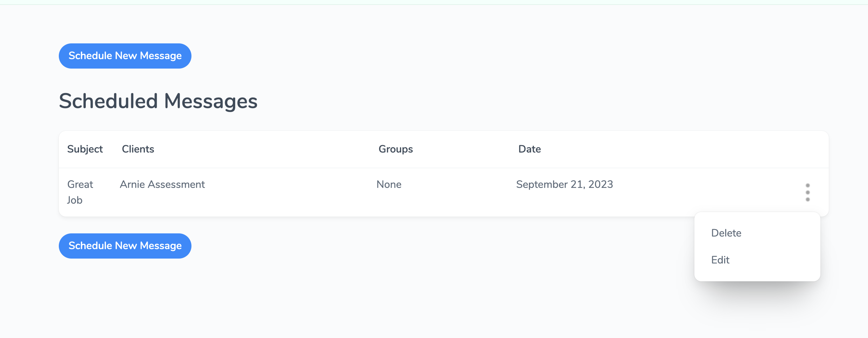Choose Edit from the row menu

pyautogui.click(x=720, y=260)
